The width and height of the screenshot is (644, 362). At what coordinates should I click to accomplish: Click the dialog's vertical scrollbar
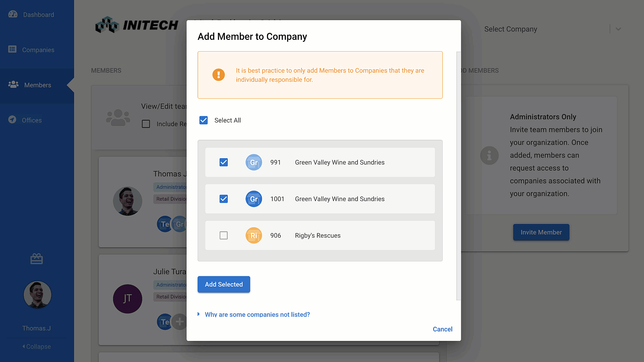459,176
